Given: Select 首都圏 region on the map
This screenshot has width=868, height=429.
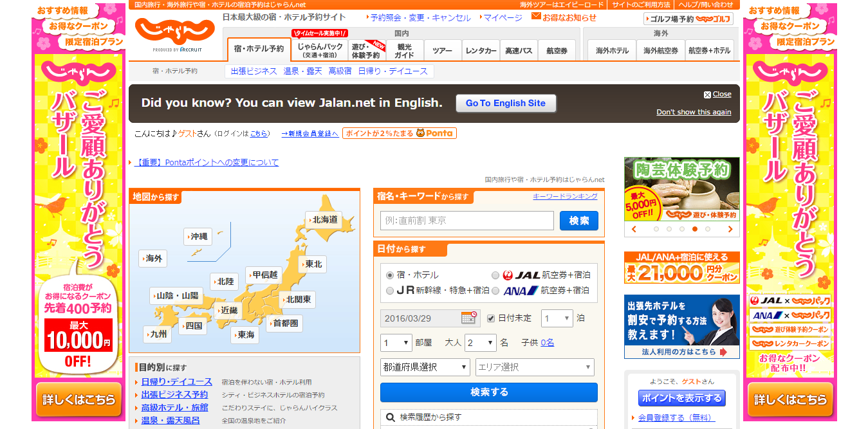Looking at the screenshot, I should (284, 324).
